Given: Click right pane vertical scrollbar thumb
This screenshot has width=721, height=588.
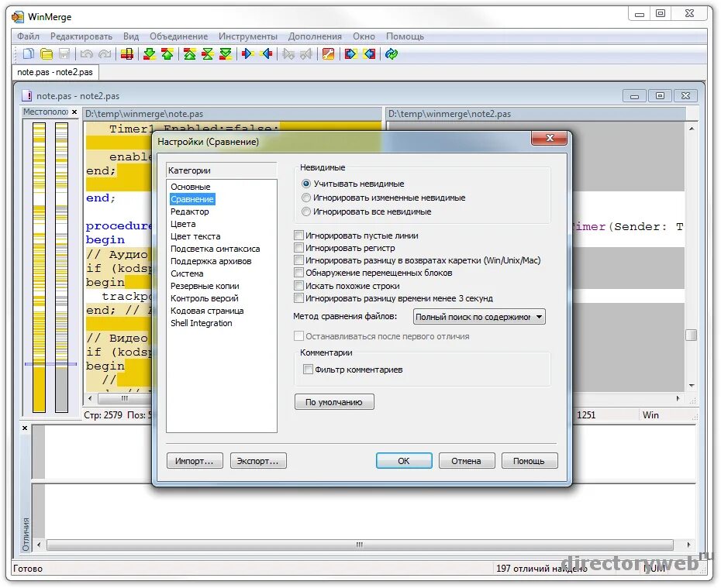Looking at the screenshot, I should coord(691,335).
